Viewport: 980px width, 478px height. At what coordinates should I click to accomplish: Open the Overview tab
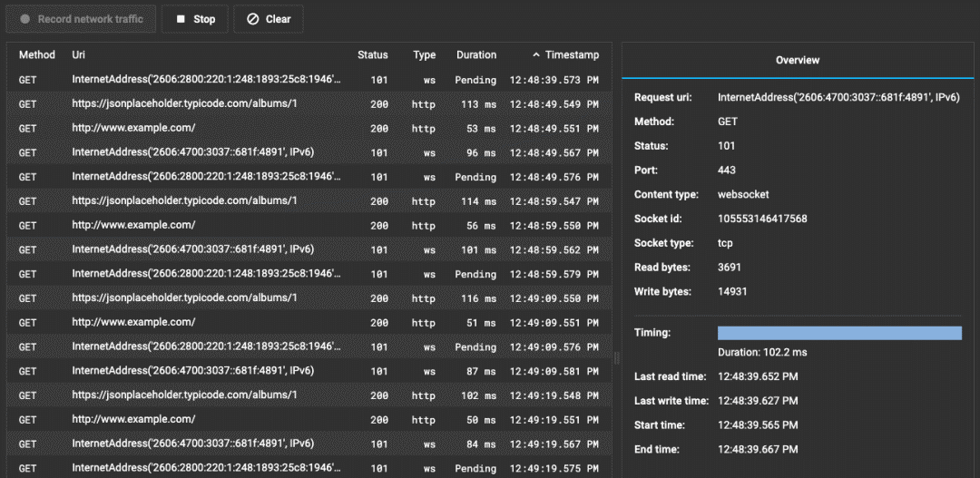tap(798, 60)
